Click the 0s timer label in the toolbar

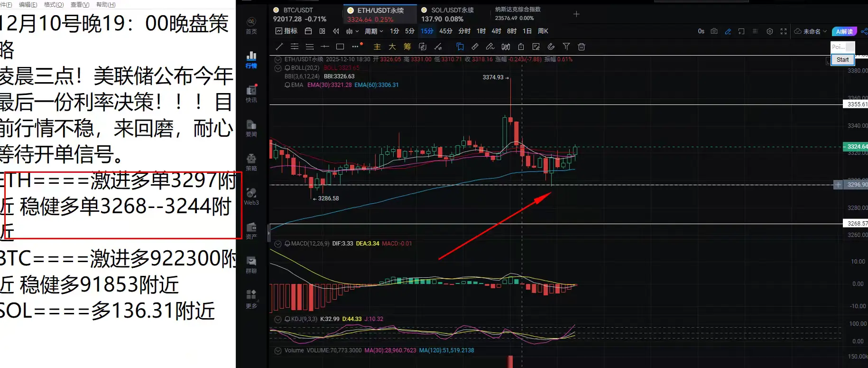point(701,31)
